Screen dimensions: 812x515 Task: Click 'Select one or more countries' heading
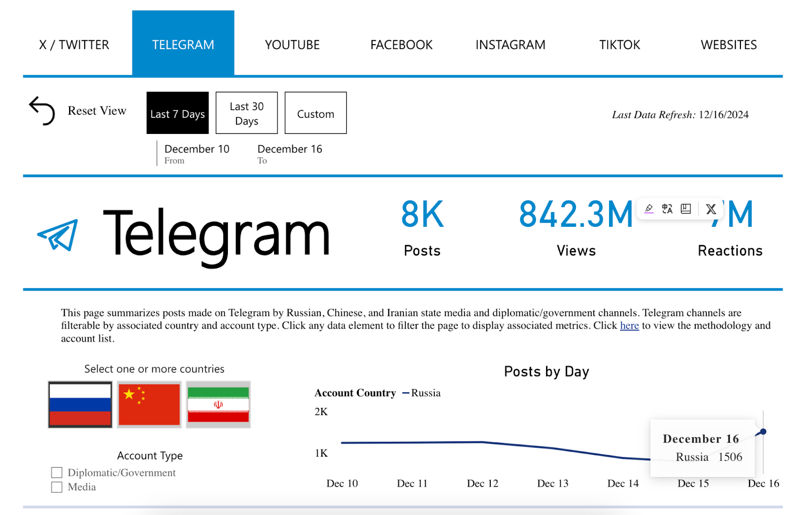154,369
